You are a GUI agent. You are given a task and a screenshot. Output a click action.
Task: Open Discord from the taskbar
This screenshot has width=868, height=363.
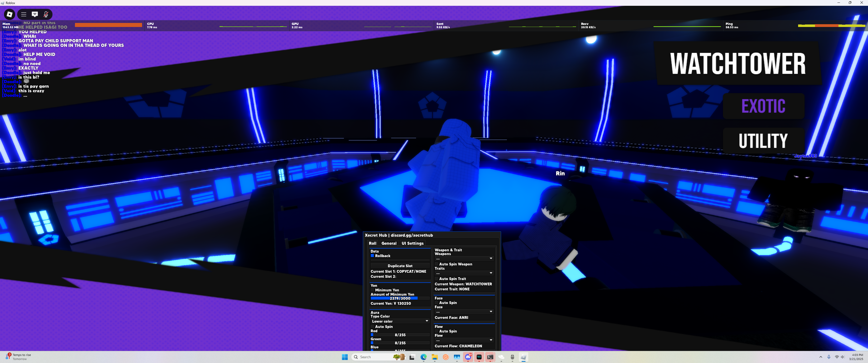(468, 357)
